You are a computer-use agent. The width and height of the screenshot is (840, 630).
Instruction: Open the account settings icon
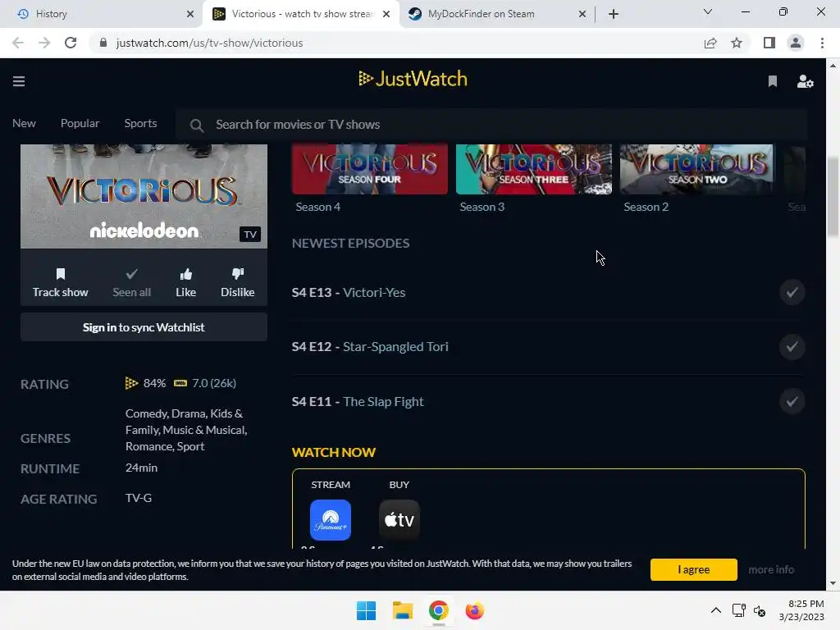coord(805,81)
